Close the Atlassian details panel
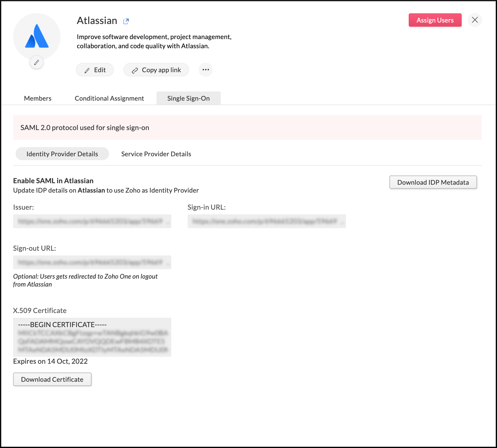This screenshot has width=497, height=448. (x=475, y=20)
